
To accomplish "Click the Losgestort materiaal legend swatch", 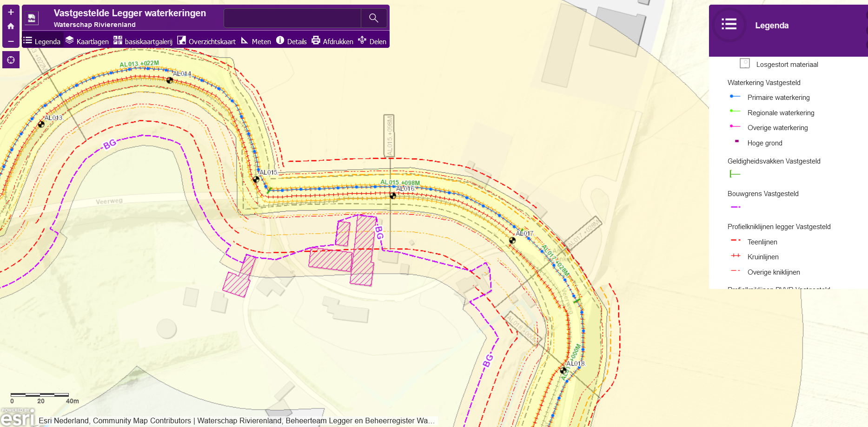I will 745,63.
